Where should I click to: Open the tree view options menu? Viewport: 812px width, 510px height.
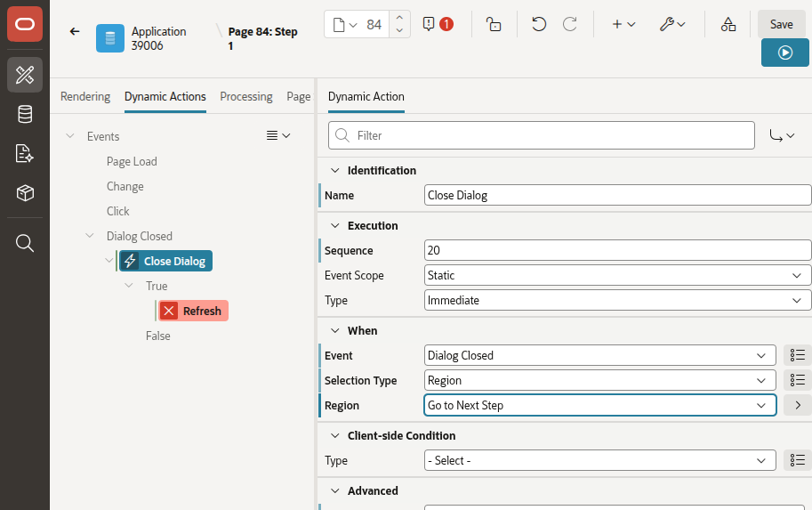(278, 136)
